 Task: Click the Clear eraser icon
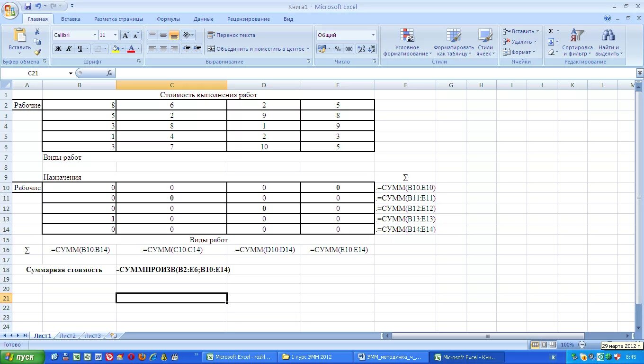(x=551, y=52)
